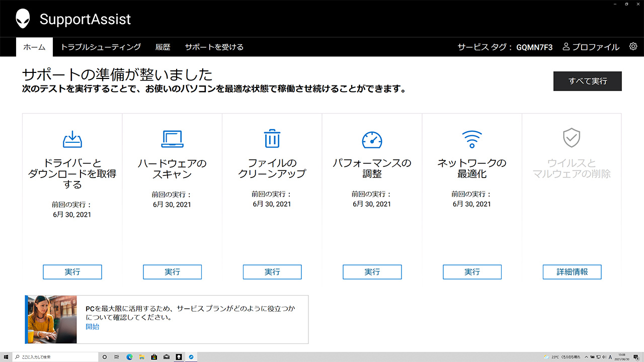This screenshot has width=644, height=362.
Task: Open the notification center icon
Action: [636, 357]
